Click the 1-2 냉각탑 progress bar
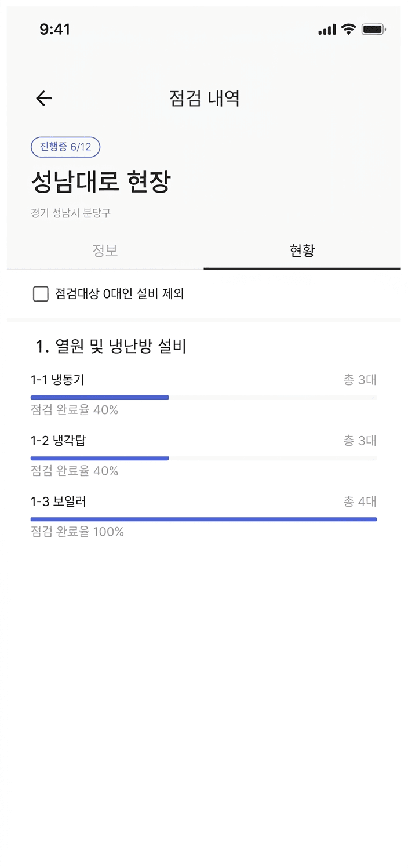 (x=203, y=458)
